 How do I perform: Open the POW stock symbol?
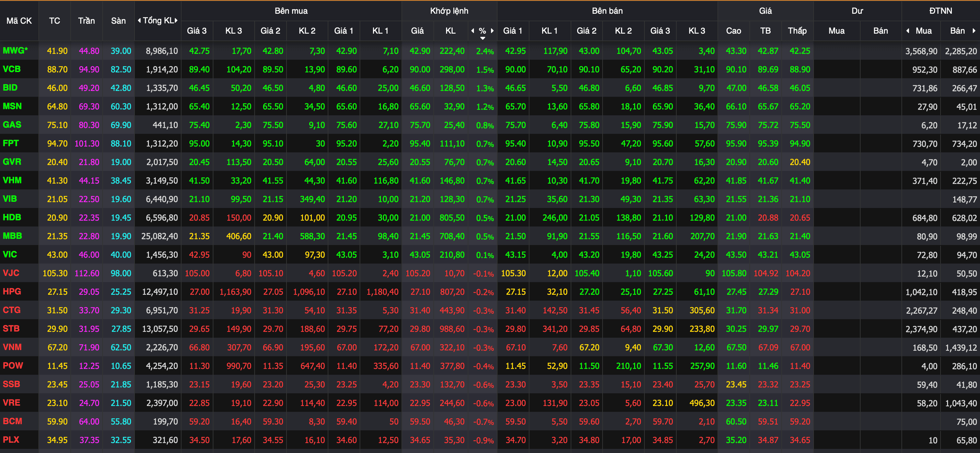(13, 366)
